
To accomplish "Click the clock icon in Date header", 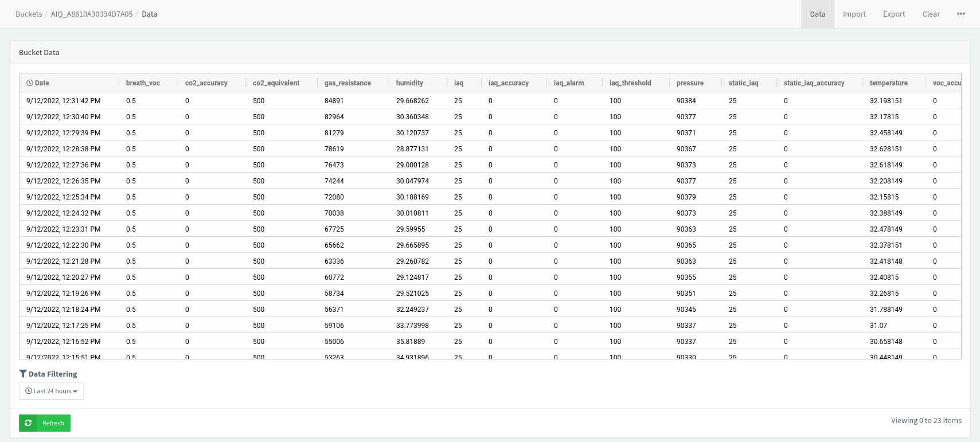I will [30, 83].
